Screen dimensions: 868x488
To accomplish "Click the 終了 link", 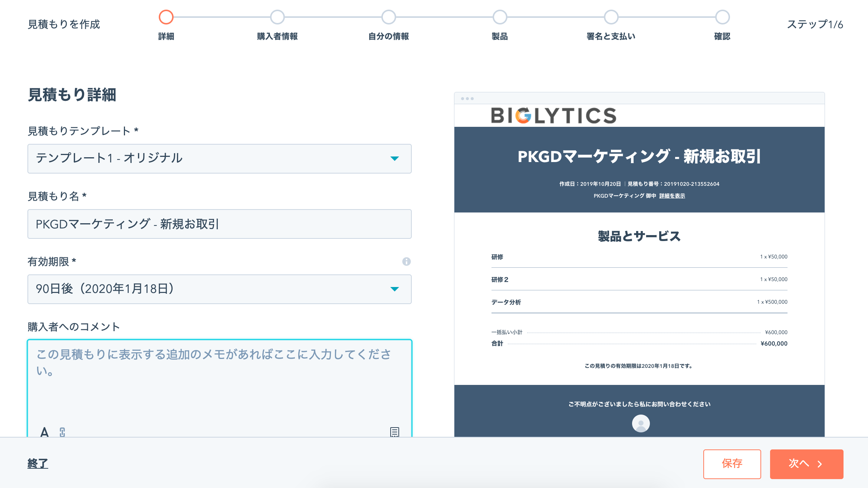I will pyautogui.click(x=38, y=464).
